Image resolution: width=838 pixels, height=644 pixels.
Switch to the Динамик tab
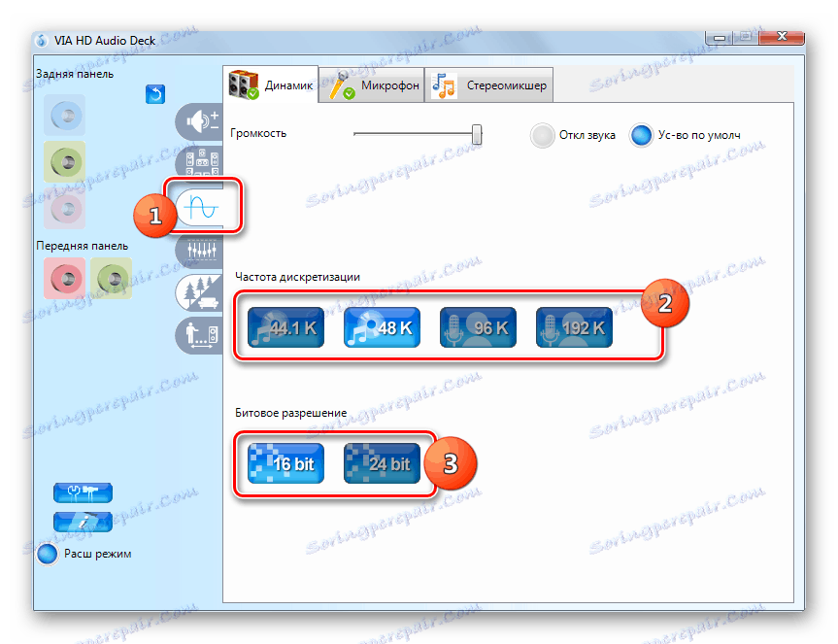(271, 85)
